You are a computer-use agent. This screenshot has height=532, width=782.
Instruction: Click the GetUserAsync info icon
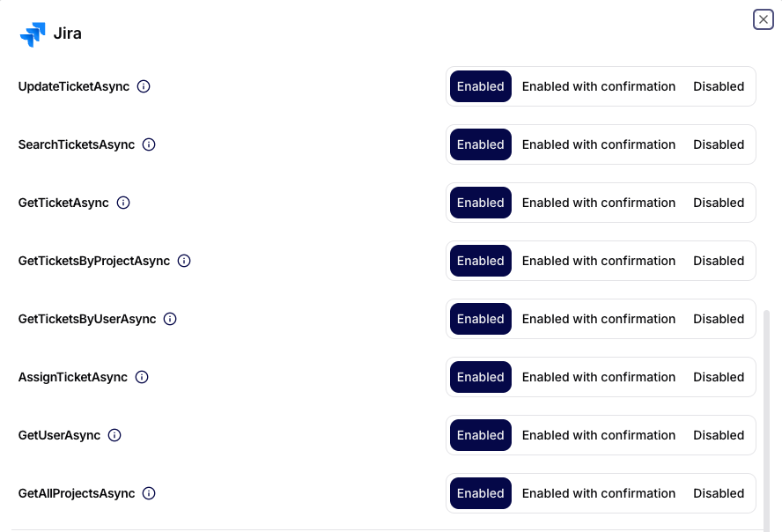[x=114, y=435]
